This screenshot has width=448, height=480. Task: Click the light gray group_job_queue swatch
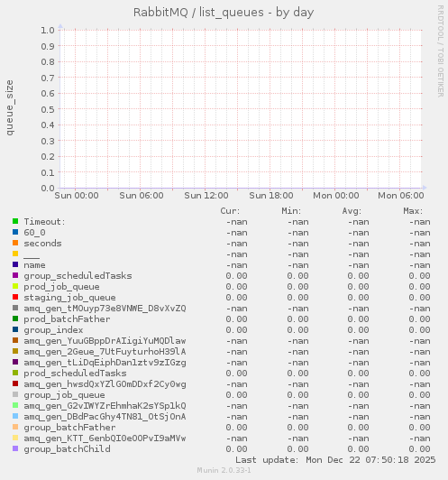(x=15, y=394)
